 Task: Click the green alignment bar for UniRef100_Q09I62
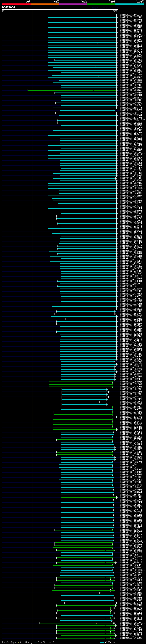[x=72, y=90]
